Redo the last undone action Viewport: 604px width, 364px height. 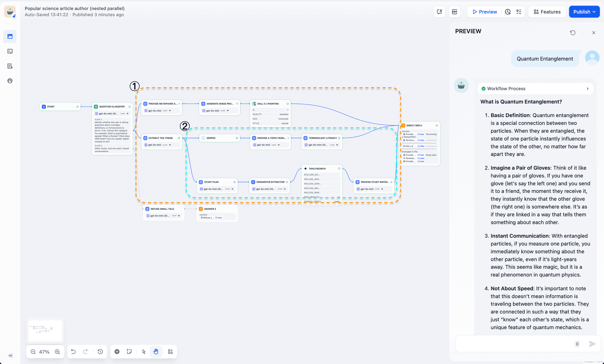[85, 352]
